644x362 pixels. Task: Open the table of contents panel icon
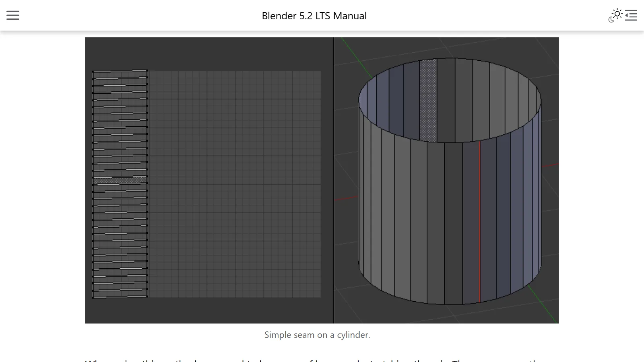coord(631,15)
